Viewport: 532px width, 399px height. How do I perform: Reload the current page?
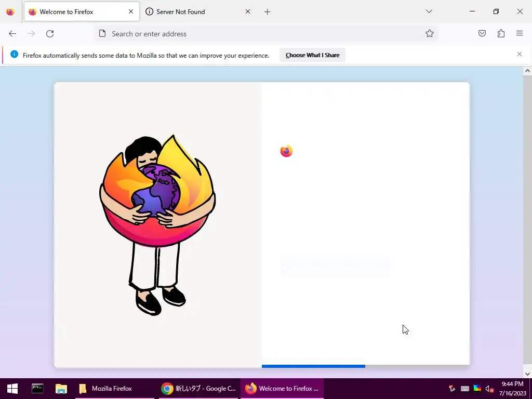click(50, 34)
